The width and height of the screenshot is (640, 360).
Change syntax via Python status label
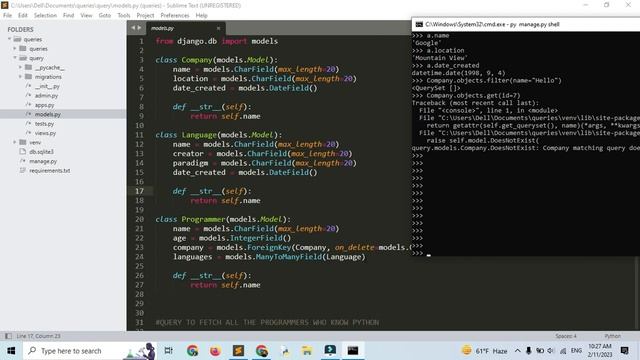pos(612,336)
